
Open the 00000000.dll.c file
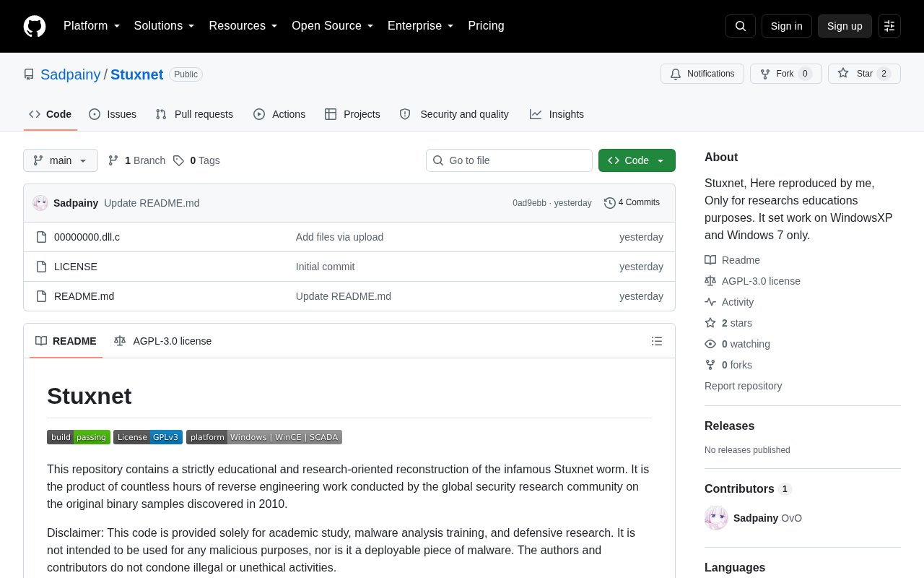click(87, 237)
